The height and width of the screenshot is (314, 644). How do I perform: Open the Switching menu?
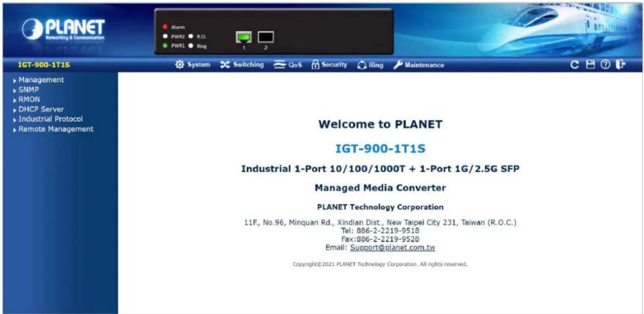(x=242, y=64)
